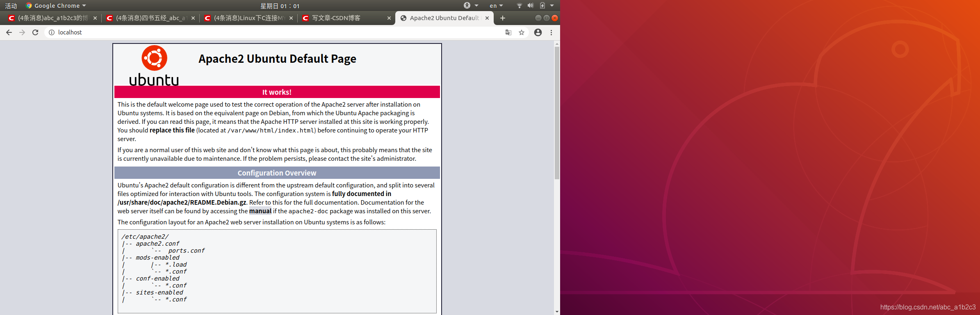Open the 活动 Activities overview

[x=11, y=6]
